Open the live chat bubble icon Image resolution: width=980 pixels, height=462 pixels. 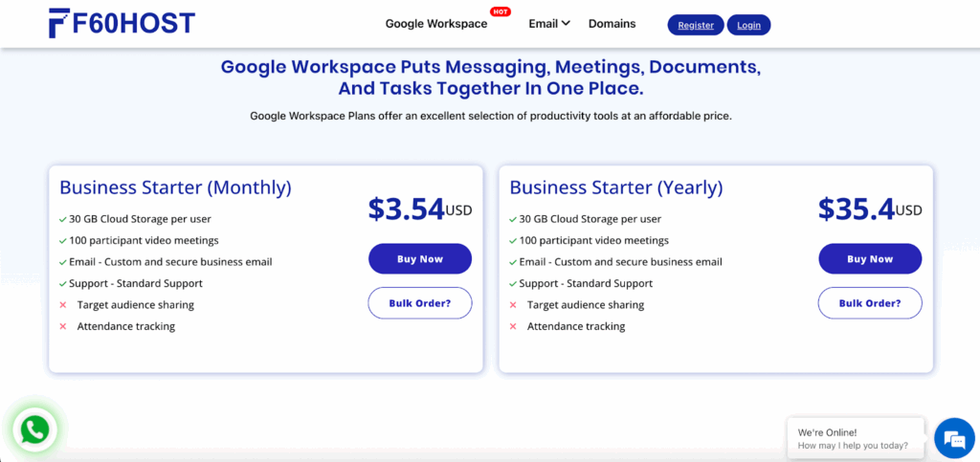954,438
